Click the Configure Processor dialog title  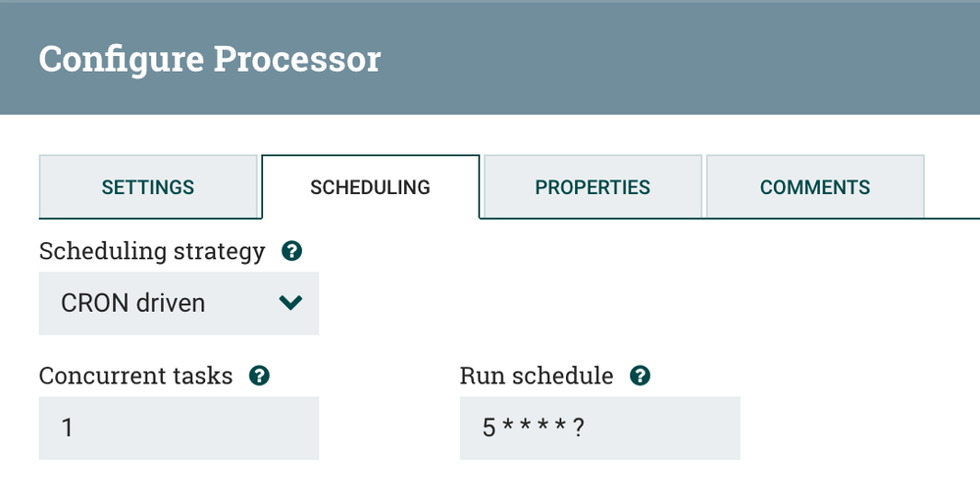[209, 59]
